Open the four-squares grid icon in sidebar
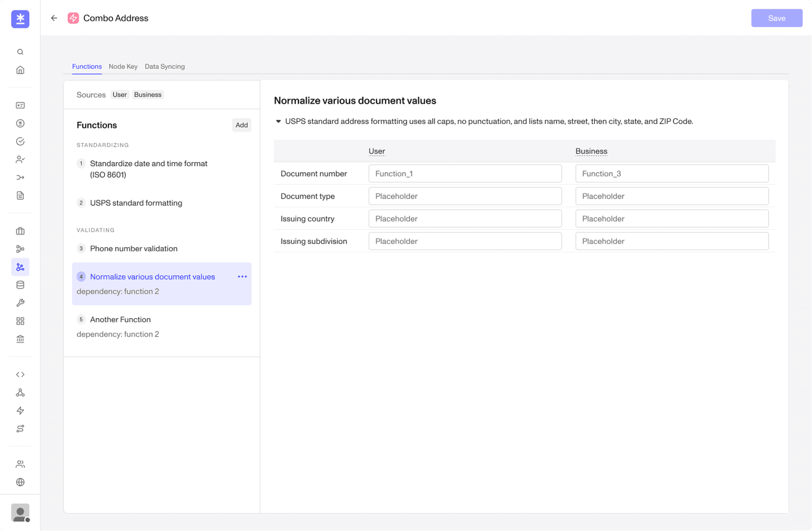812x531 pixels. pos(20,321)
